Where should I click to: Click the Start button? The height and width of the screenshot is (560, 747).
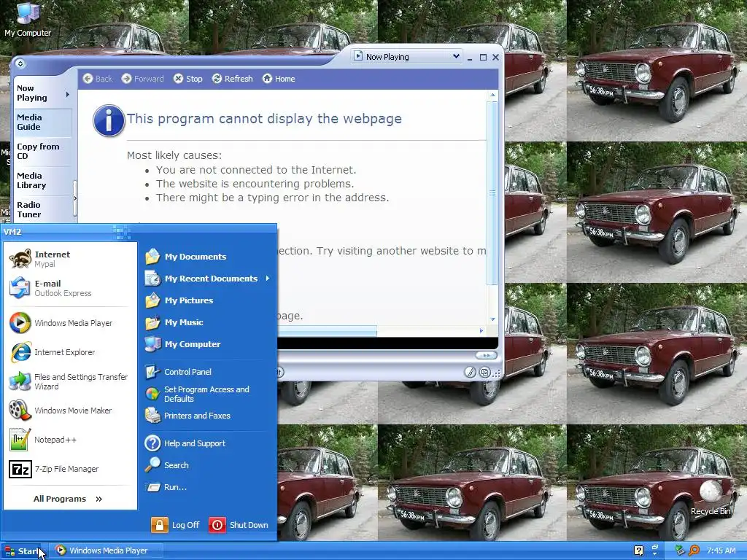pyautogui.click(x=23, y=551)
